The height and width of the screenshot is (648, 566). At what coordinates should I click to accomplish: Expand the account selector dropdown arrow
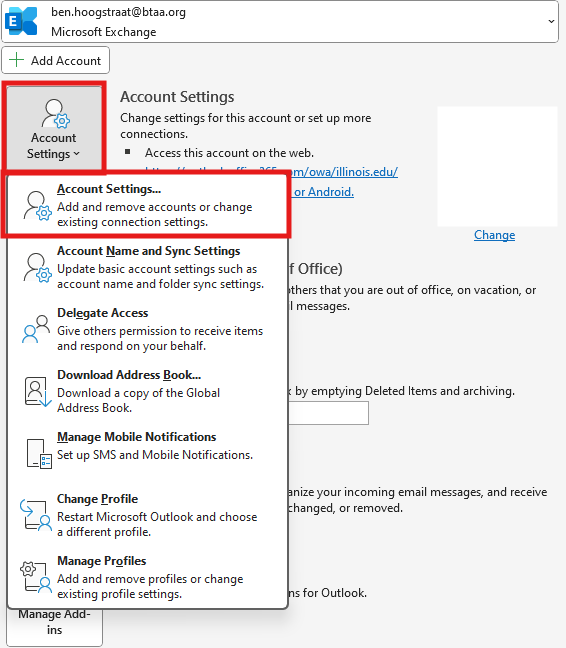pyautogui.click(x=551, y=21)
